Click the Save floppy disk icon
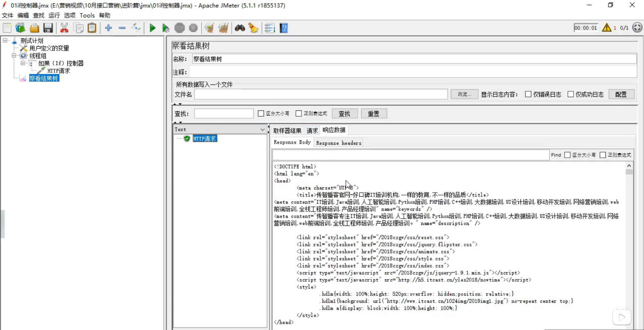644x330 pixels. 48,28
